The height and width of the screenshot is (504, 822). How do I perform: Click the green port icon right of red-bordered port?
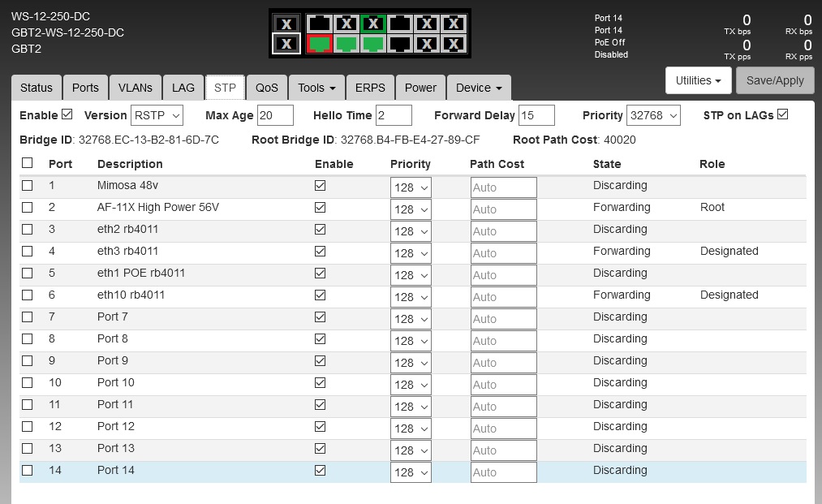[346, 44]
